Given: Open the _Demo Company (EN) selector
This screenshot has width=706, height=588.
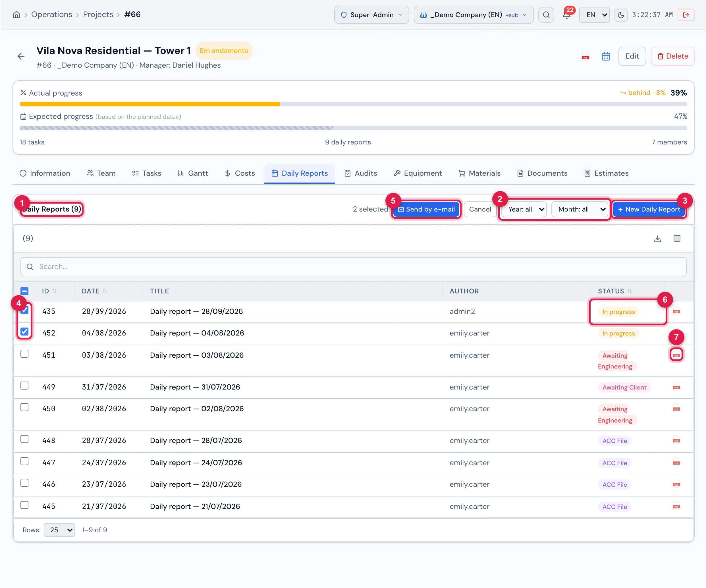Looking at the screenshot, I should pos(473,15).
